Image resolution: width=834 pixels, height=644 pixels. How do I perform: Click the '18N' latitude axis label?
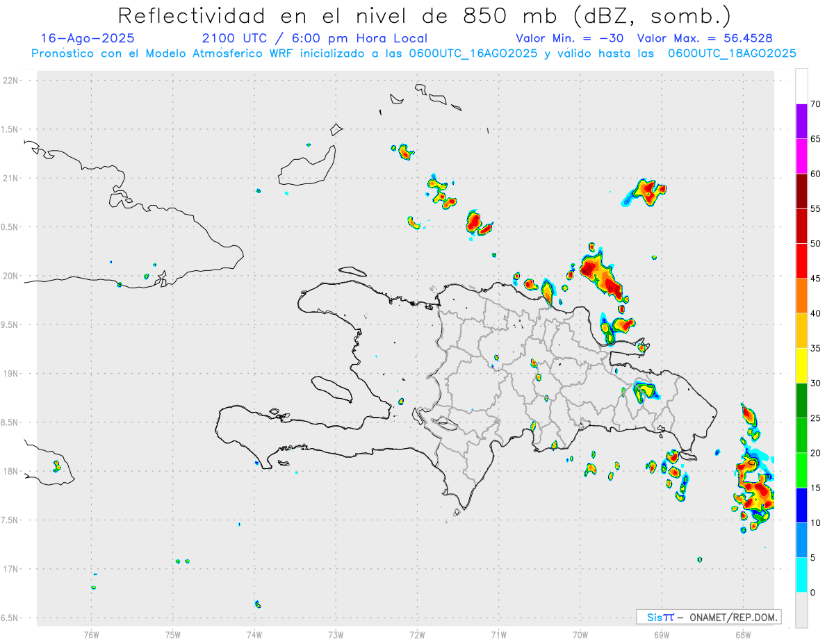coord(12,472)
